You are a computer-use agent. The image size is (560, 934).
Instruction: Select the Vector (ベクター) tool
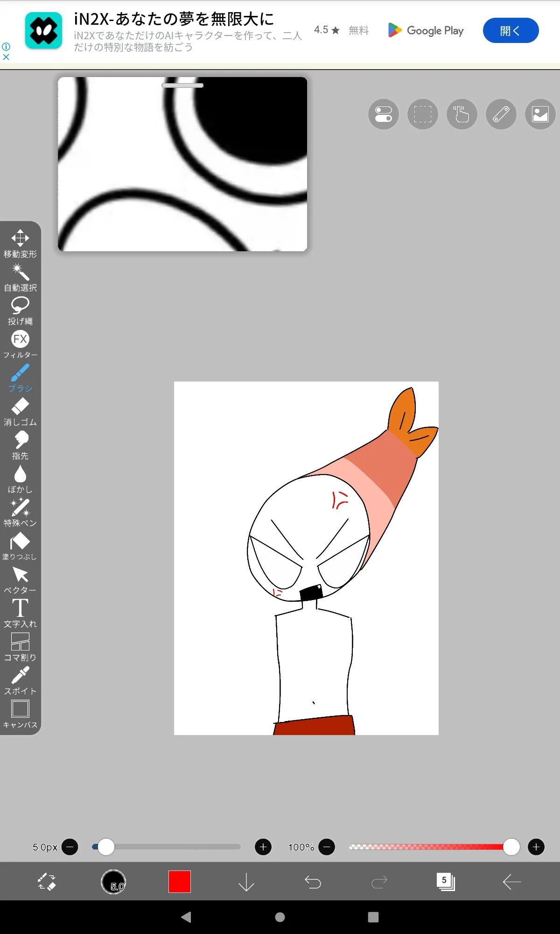20,580
